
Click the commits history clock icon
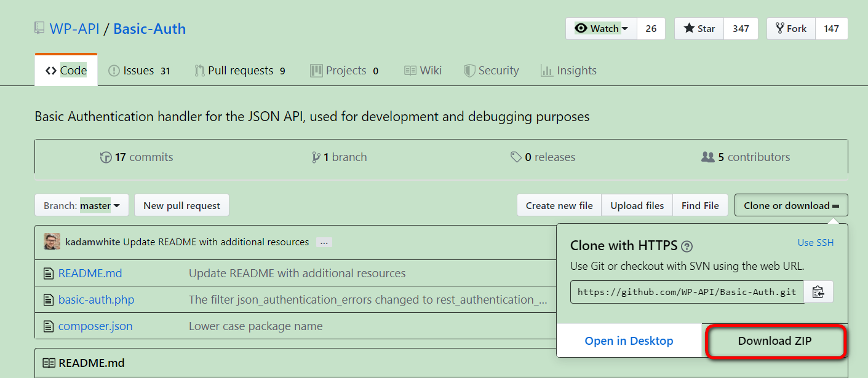click(x=106, y=157)
